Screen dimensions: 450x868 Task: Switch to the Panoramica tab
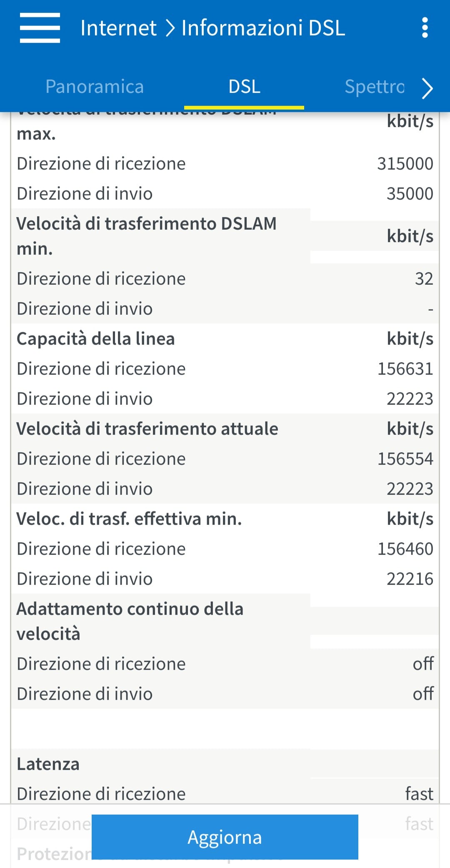[x=95, y=87]
